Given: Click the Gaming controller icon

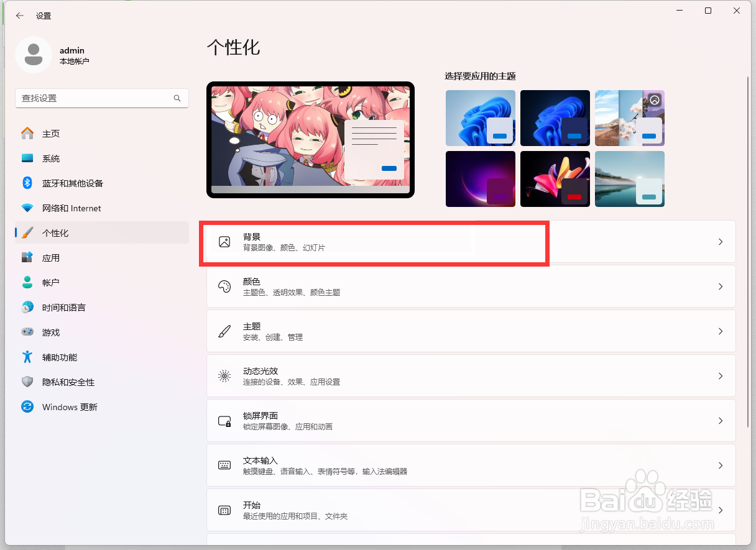Looking at the screenshot, I should [27, 332].
